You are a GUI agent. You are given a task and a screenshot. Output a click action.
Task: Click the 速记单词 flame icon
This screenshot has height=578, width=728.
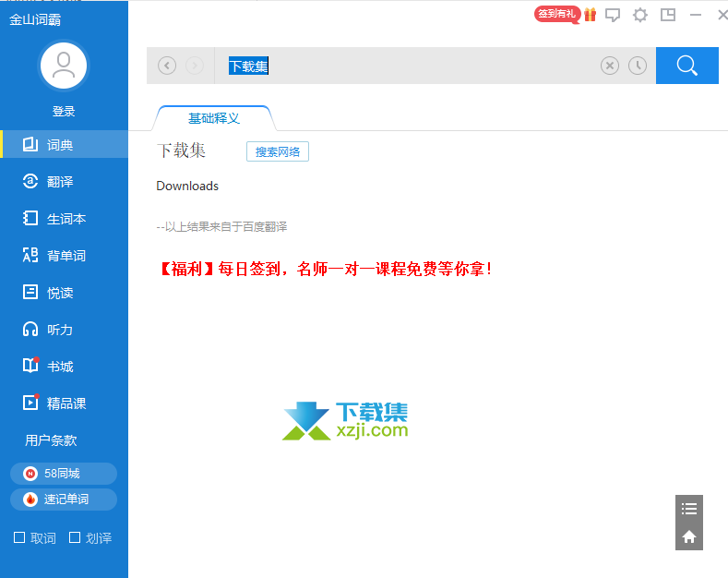pos(30,500)
